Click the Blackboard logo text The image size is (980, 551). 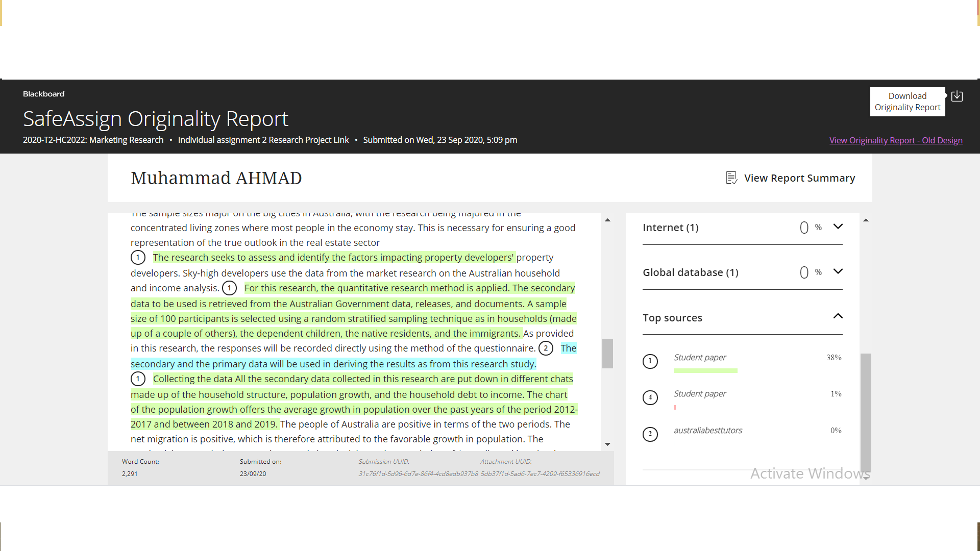(x=44, y=94)
